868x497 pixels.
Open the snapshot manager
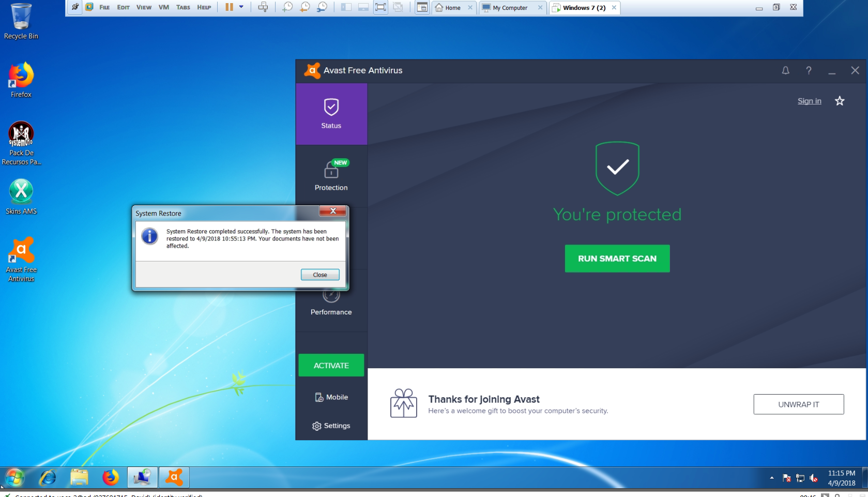(322, 7)
